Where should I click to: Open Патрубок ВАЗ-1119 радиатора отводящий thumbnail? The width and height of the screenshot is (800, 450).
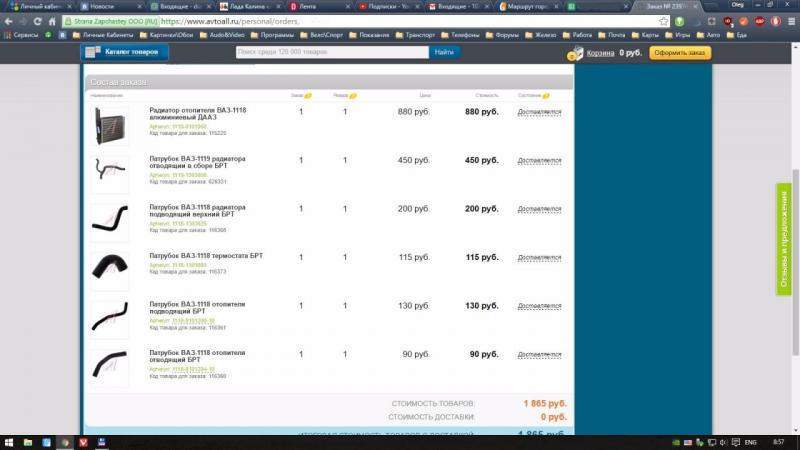(x=110, y=173)
